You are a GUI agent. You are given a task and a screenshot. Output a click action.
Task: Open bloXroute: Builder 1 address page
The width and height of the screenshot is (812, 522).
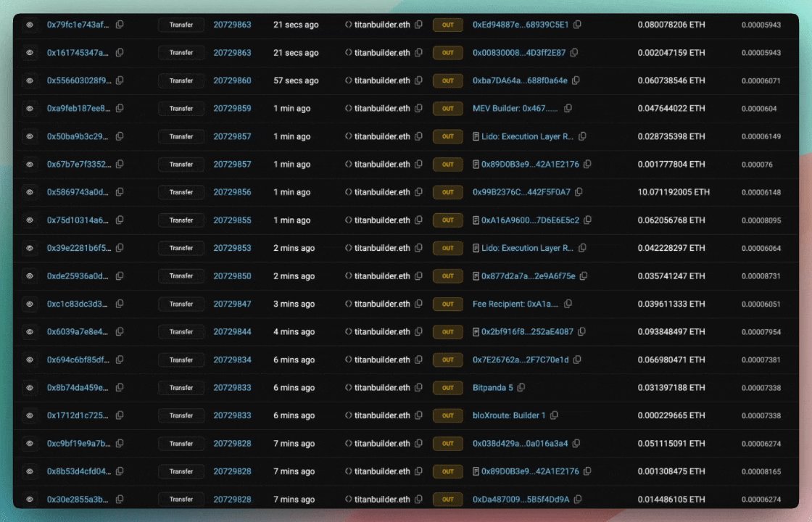pos(509,415)
